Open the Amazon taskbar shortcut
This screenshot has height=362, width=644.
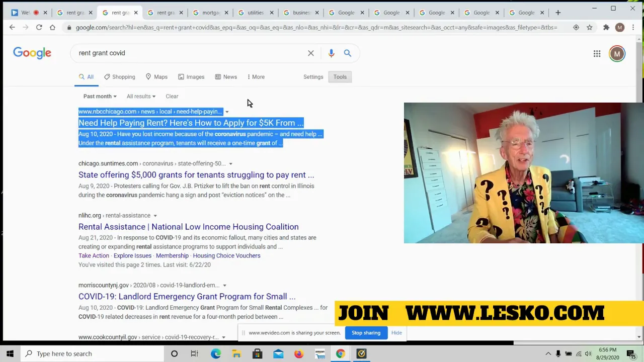click(320, 353)
